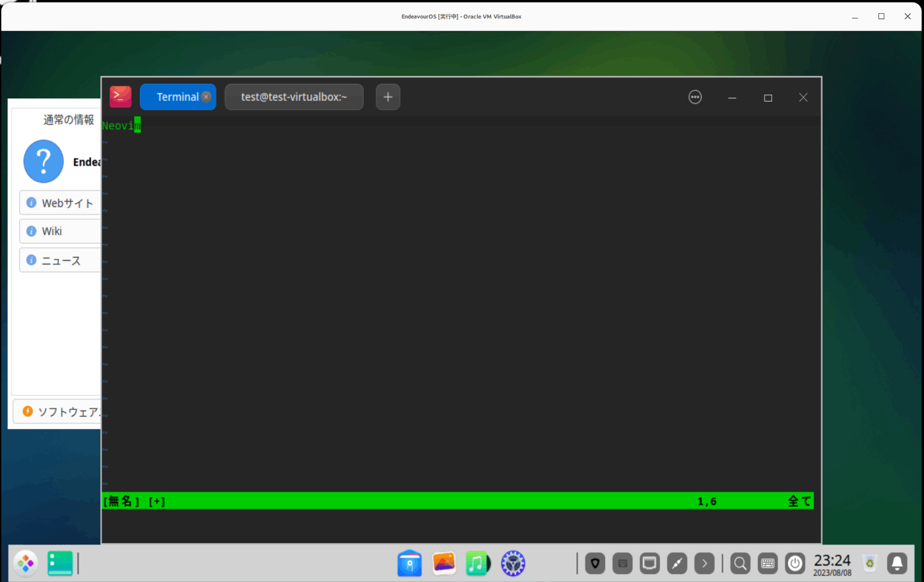The image size is (924, 582).
Task: Click the [無名] [+] status line label
Action: click(134, 501)
